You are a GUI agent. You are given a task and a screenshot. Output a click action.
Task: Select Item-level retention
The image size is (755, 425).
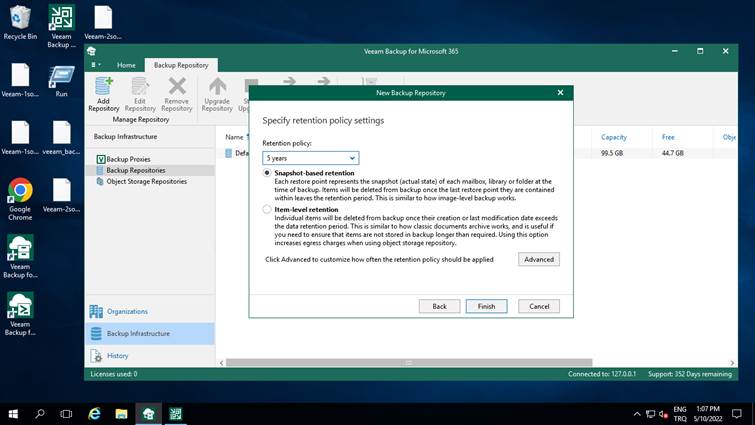tap(267, 209)
